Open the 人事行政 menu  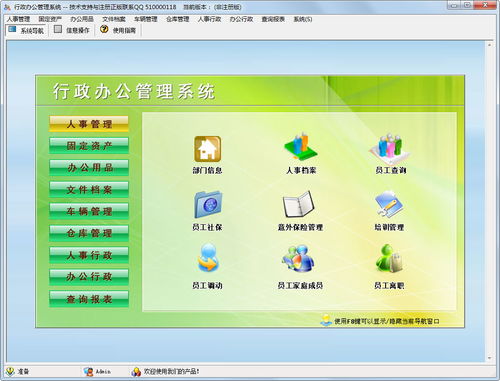(209, 19)
